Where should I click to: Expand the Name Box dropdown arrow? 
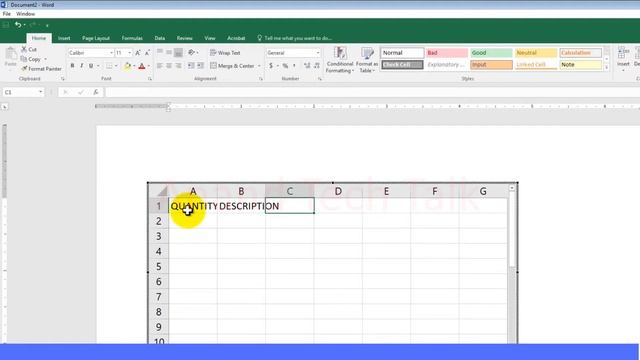[x=40, y=92]
